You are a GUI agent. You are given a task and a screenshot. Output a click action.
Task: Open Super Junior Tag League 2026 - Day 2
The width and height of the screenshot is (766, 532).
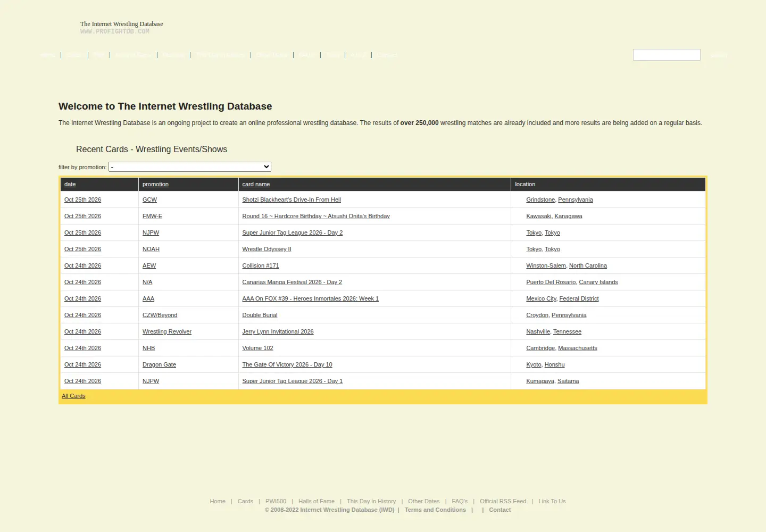[x=292, y=232]
